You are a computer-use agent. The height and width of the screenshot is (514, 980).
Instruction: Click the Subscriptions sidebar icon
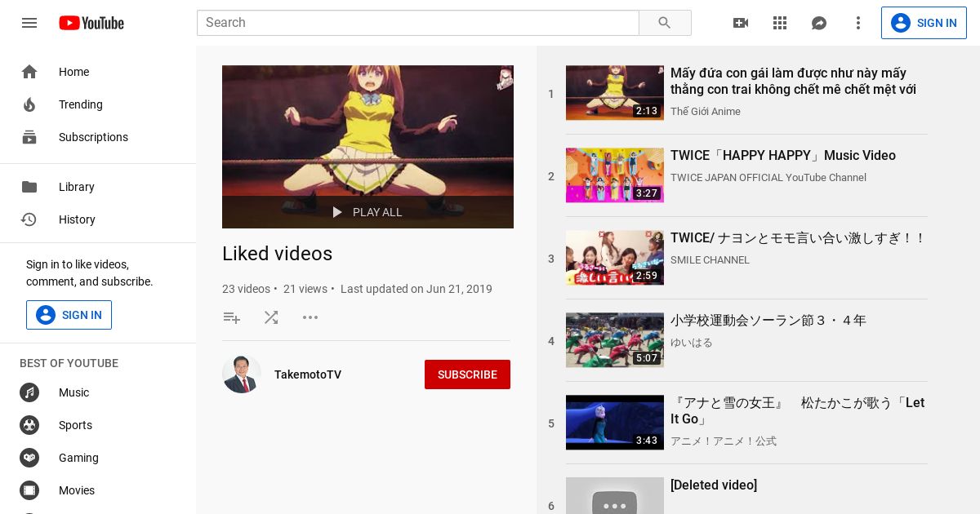coord(29,137)
